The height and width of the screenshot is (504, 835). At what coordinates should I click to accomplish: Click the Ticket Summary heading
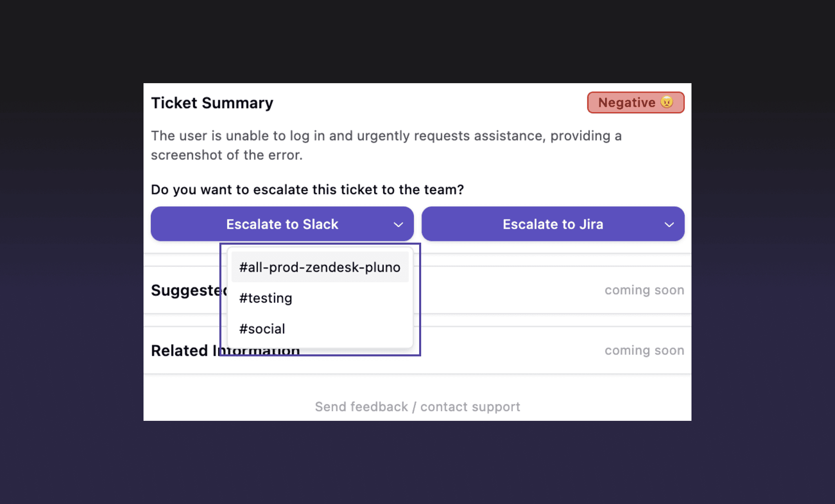tap(212, 103)
